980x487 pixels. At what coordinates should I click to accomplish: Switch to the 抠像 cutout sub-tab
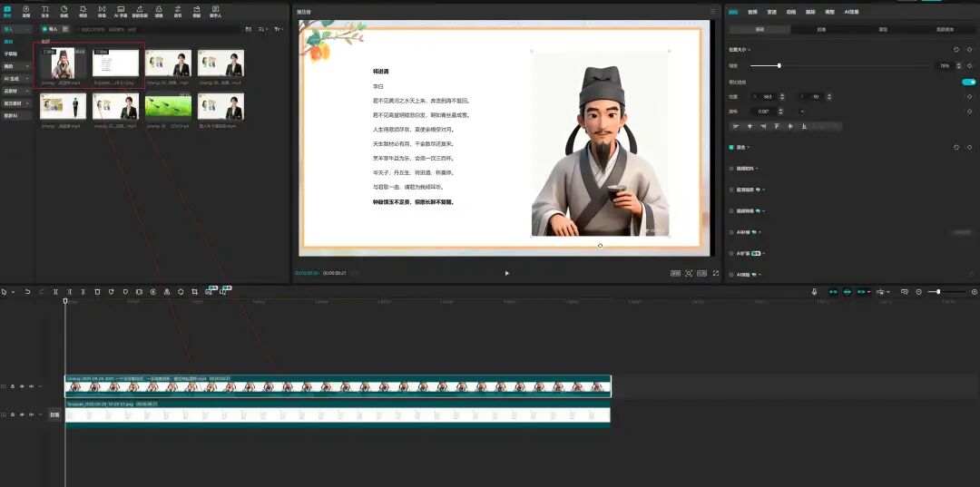(821, 29)
